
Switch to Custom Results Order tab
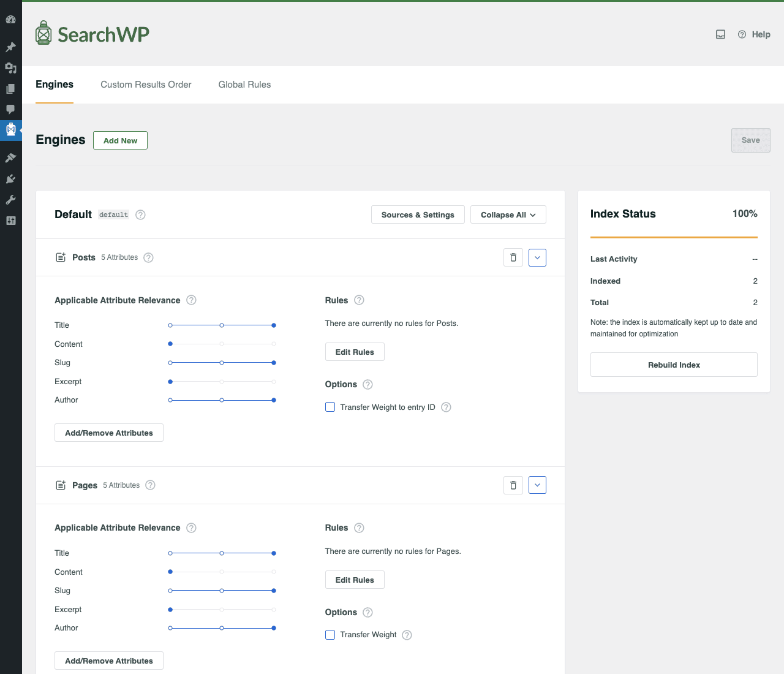(146, 85)
